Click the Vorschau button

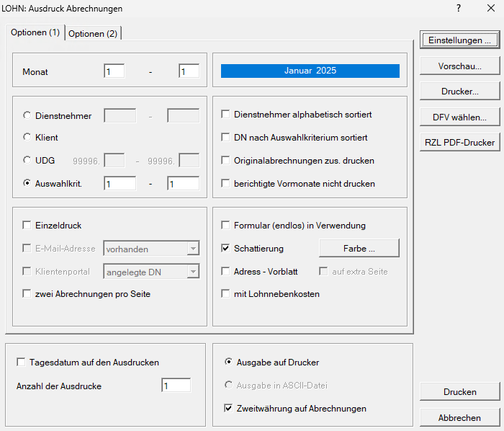point(460,66)
